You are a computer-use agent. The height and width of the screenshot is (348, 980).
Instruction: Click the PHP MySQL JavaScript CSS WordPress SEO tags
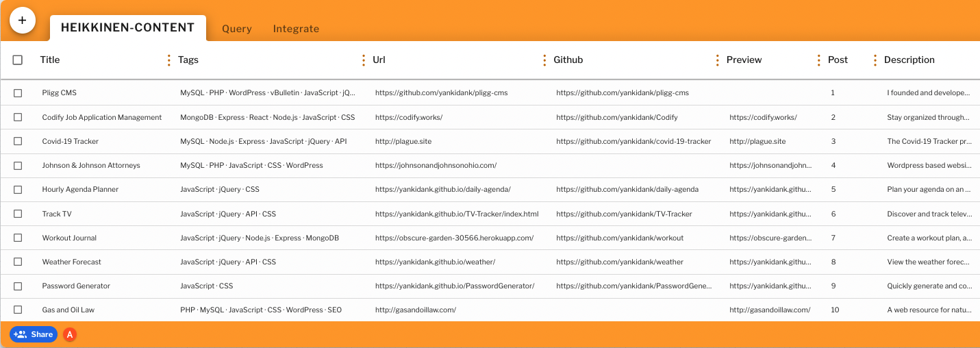click(261, 310)
